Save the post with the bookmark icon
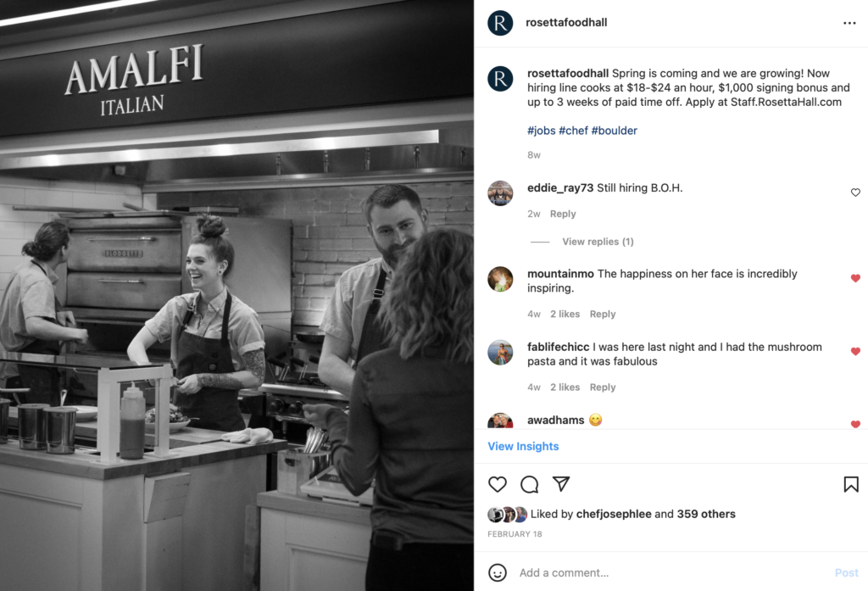The height and width of the screenshot is (591, 868). 851,484
